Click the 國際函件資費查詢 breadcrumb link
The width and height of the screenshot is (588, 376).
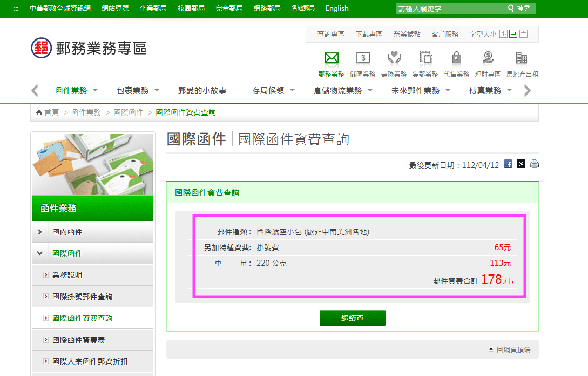(186, 112)
